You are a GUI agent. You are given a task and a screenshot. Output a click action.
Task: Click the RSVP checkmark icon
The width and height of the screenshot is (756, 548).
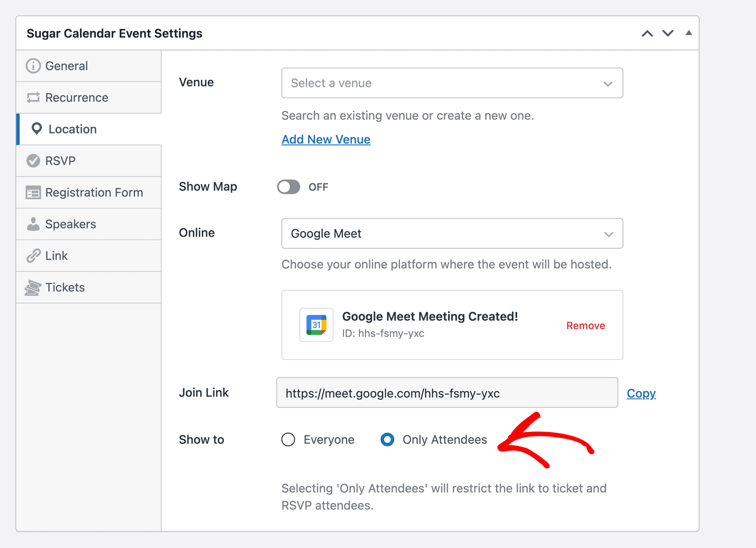(33, 161)
